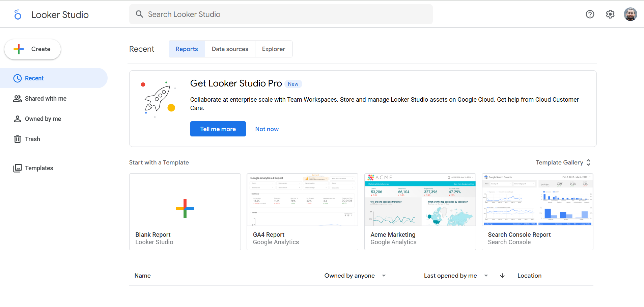
Task: Click the Name column header
Action: pos(143,276)
